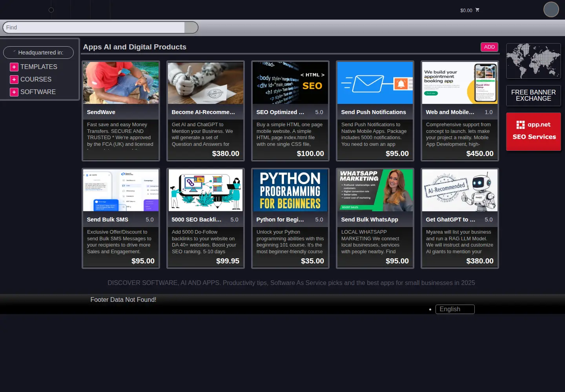Viewport: 565px width, 392px height.
Task: Open the FREE BANNER EXCHANGE link
Action: tap(533, 96)
